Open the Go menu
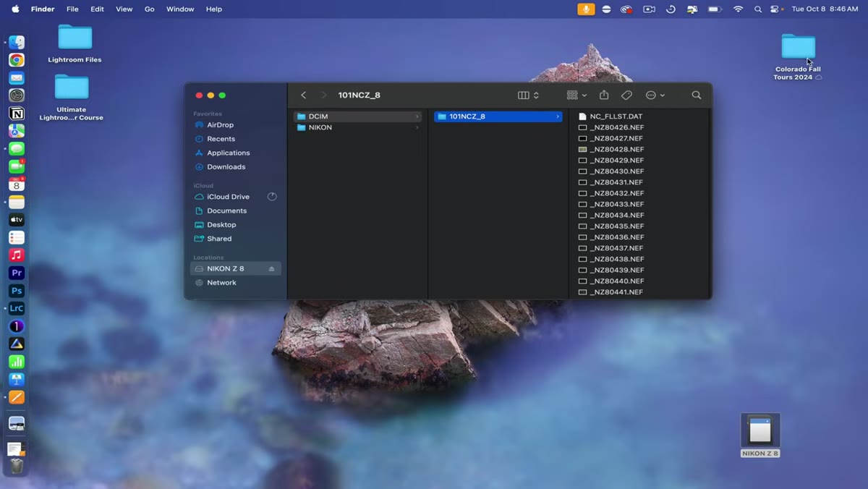 click(x=150, y=9)
